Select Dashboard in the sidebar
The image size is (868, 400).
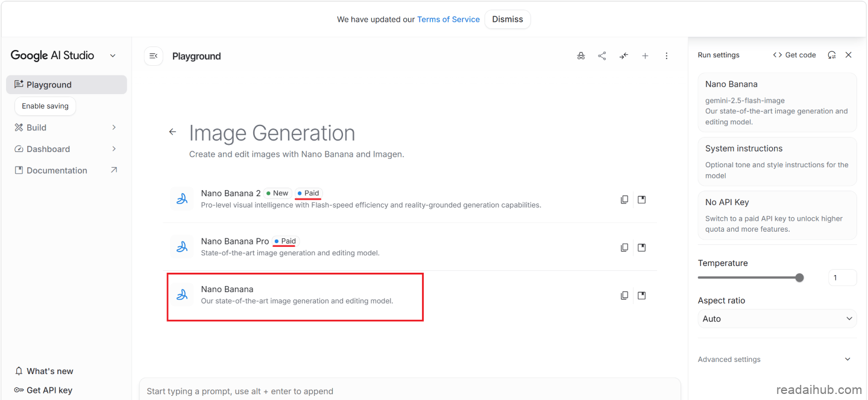coord(48,149)
